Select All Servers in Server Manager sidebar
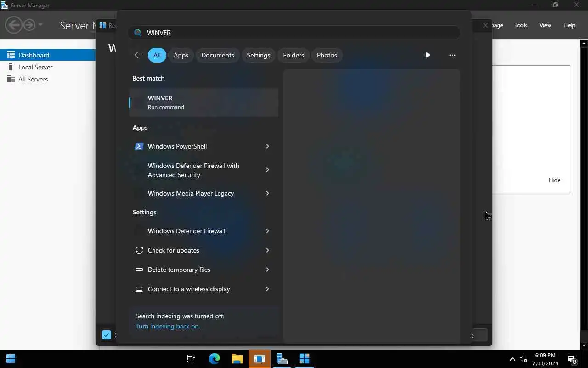588x368 pixels. pyautogui.click(x=48, y=79)
